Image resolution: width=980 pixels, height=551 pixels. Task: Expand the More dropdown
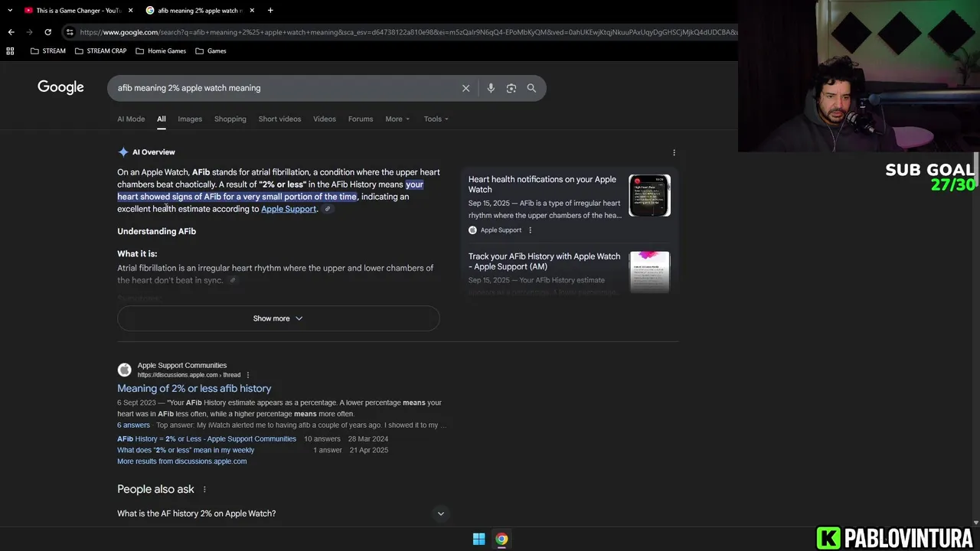click(x=397, y=119)
